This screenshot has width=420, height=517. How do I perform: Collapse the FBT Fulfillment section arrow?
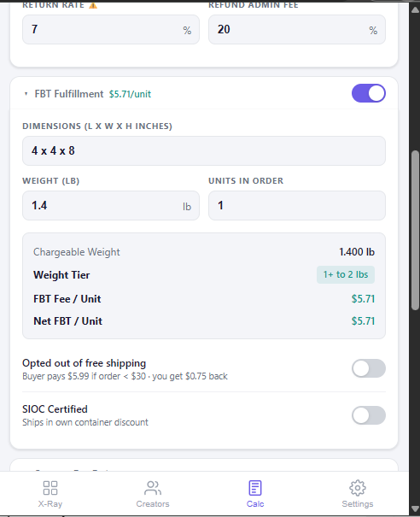coord(26,94)
